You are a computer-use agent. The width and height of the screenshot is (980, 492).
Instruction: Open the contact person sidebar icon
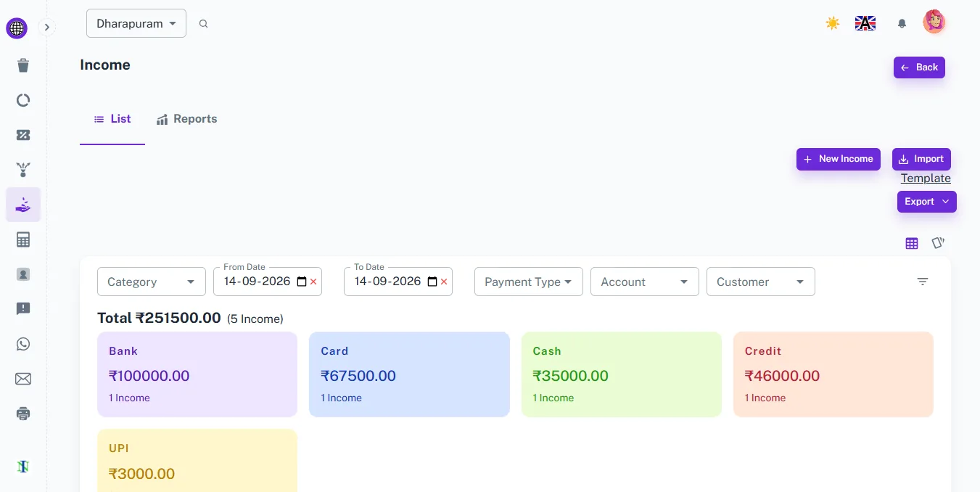(x=23, y=274)
